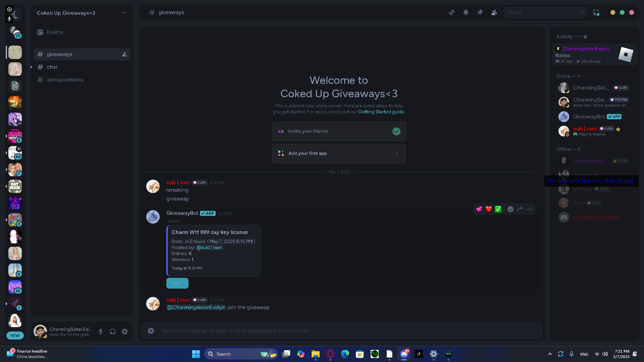The image size is (644, 362).
Task: Toggle deafen headphones in user panel
Action: point(113,331)
